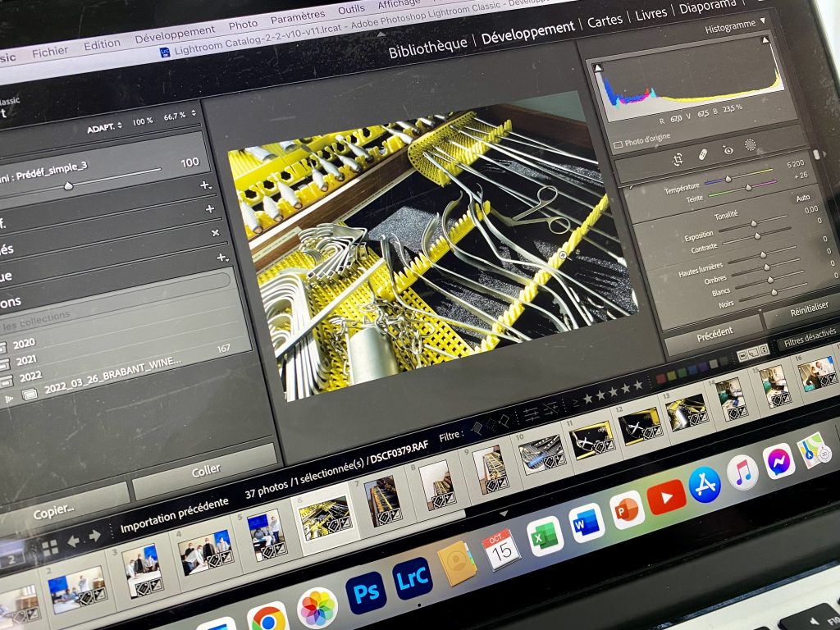The image size is (840, 630).
Task: Toggle highlight clipping indicator on histogram
Action: [x=765, y=39]
